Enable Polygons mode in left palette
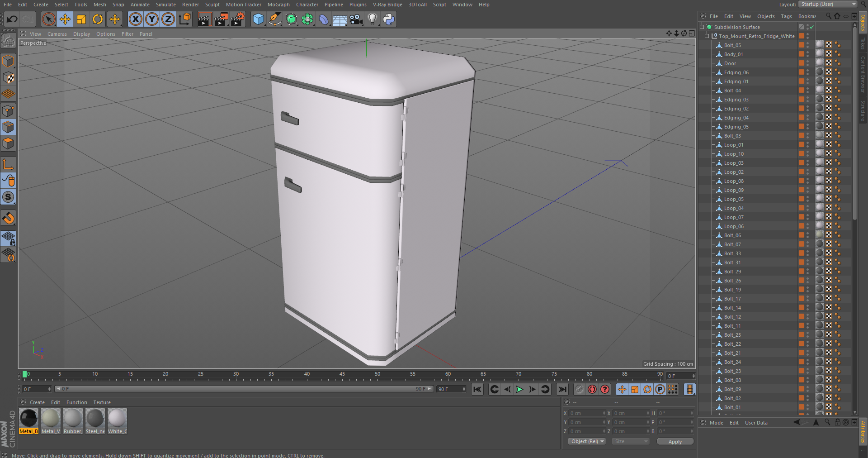 (x=9, y=143)
